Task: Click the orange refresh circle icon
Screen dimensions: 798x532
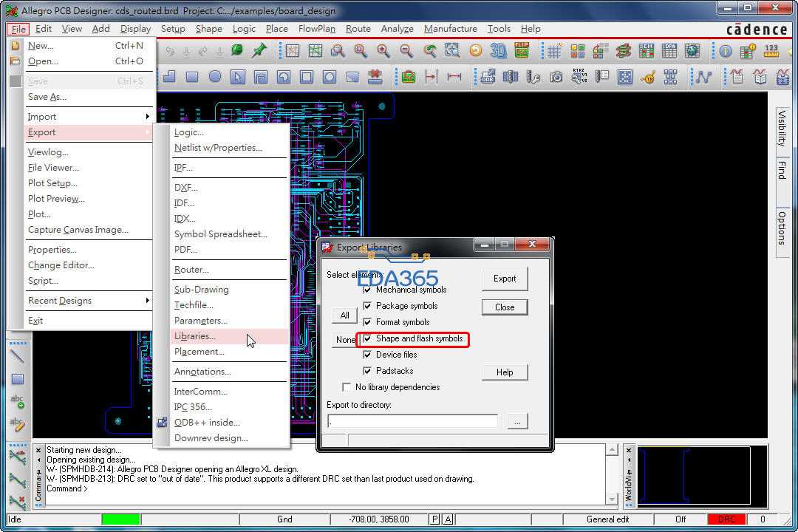Action: point(476,50)
